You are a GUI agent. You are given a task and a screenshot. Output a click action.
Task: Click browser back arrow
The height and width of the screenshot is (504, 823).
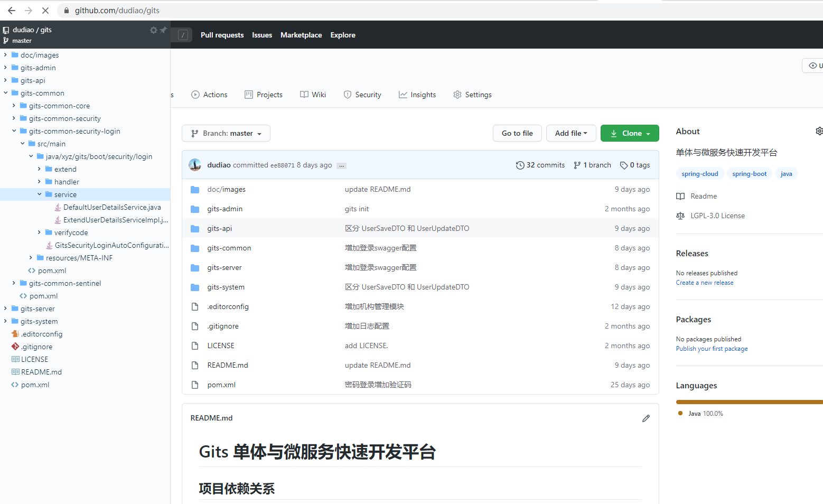(12, 11)
